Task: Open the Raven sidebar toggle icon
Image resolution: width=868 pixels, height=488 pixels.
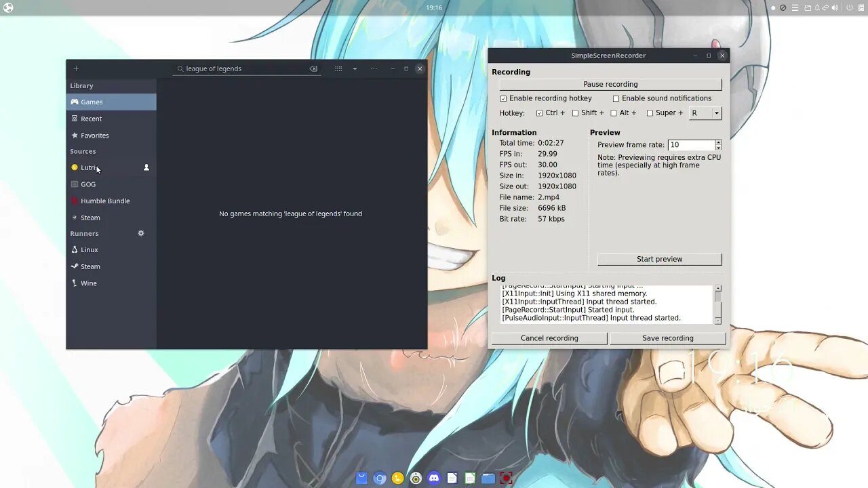Action: coord(860,8)
